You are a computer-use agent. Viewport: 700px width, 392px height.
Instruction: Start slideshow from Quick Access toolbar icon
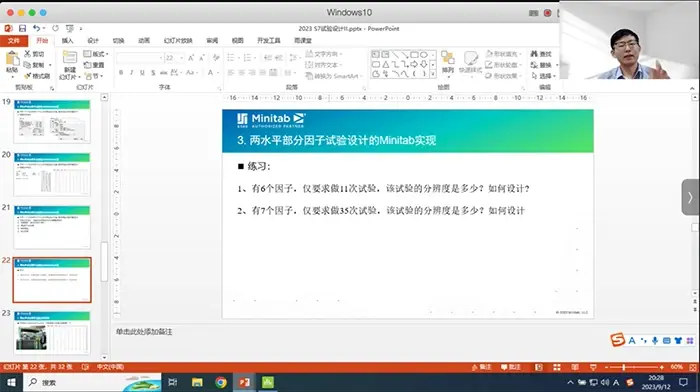[x=70, y=29]
